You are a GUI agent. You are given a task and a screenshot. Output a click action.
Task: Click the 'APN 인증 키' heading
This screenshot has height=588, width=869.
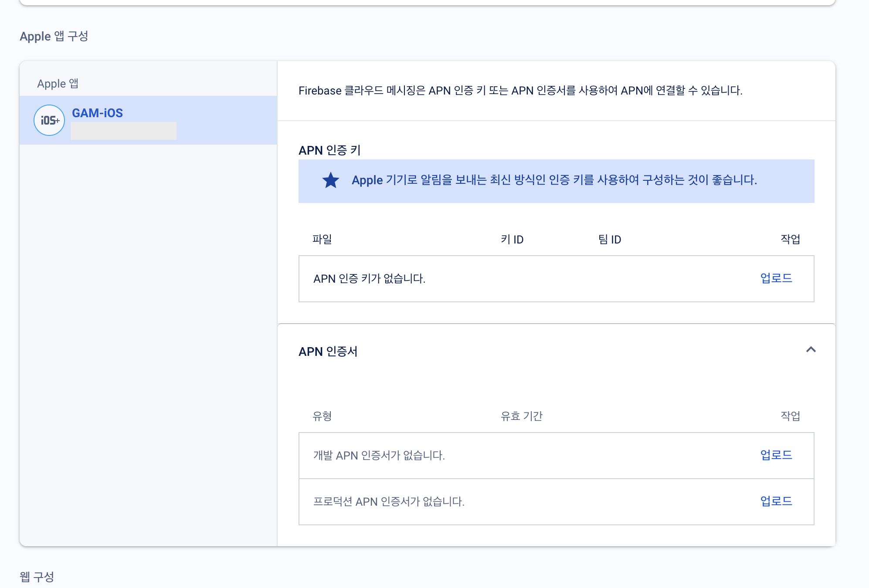pyautogui.click(x=329, y=150)
